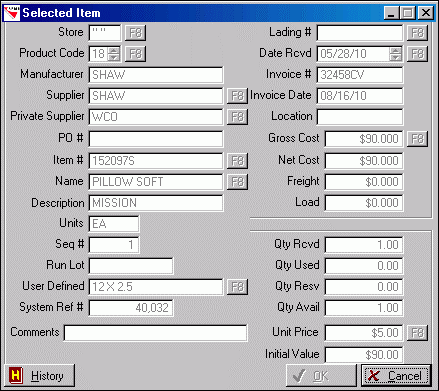Click the Invoice # field showing 32458CV

tap(360, 75)
